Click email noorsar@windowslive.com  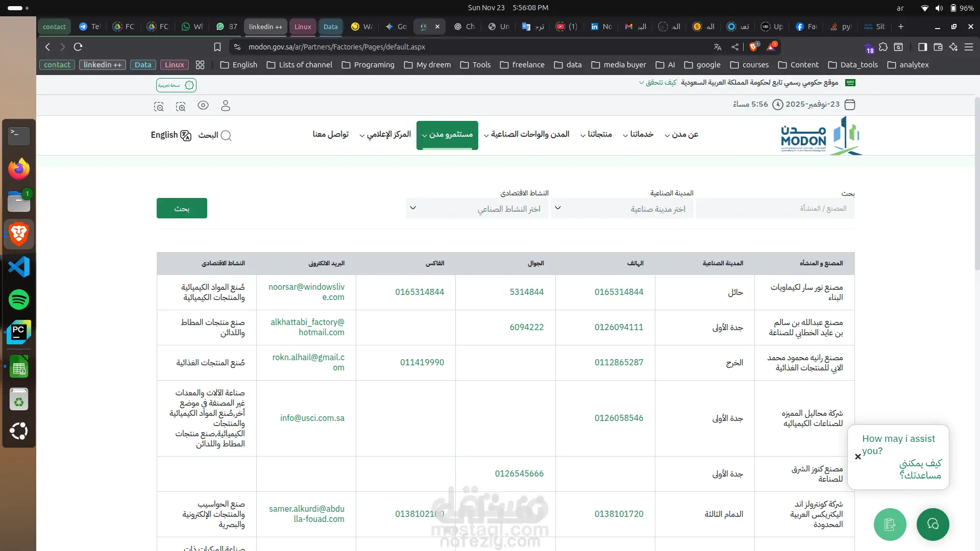pyautogui.click(x=306, y=292)
